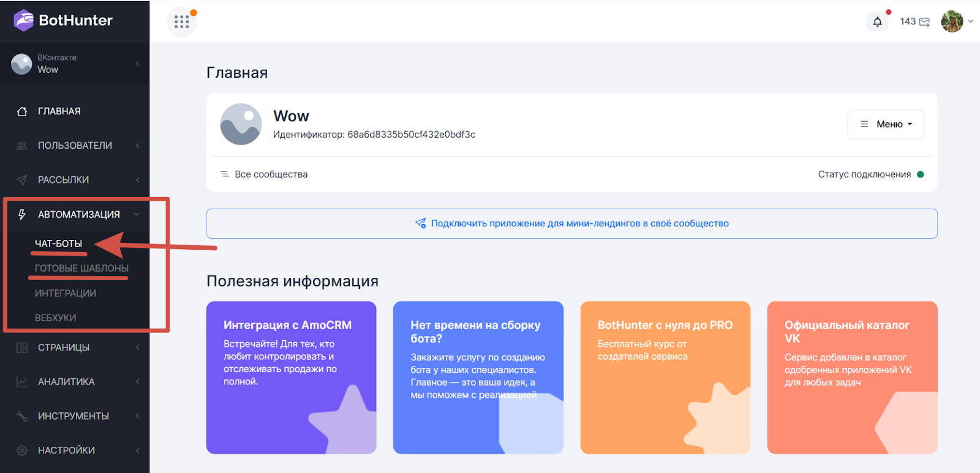The width and height of the screenshot is (980, 473).
Task: Select Интеграции in the sidebar
Action: [66, 293]
